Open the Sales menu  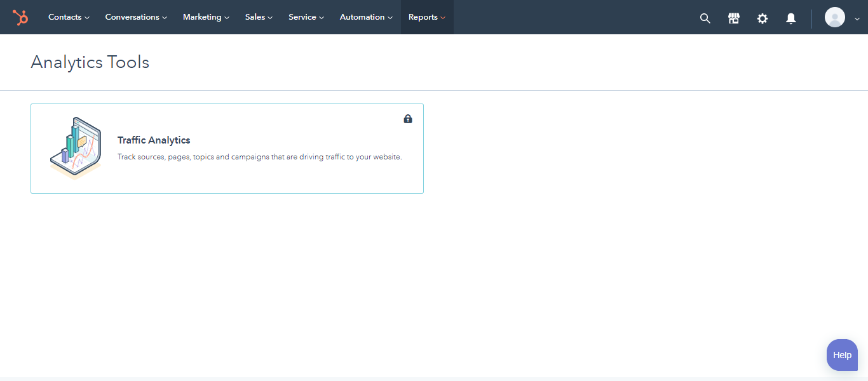259,17
